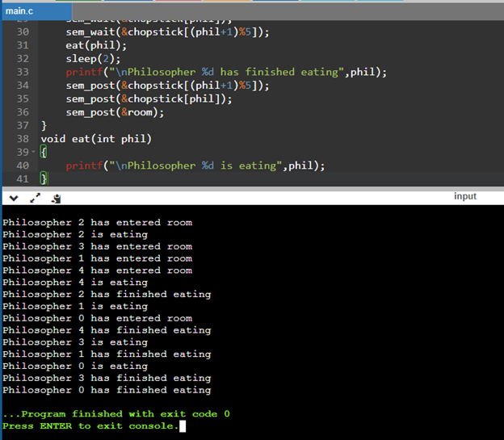Click the 'void eat(int phil)' function declaration
The height and width of the screenshot is (440, 504).
click(96, 139)
